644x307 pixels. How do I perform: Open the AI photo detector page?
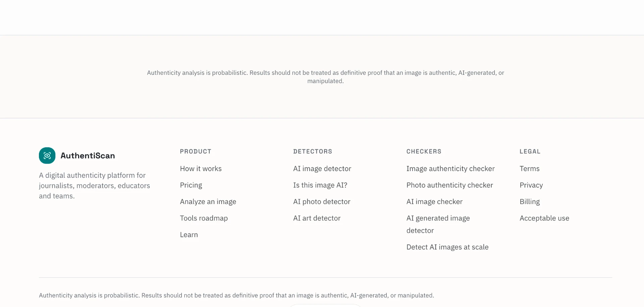tap(322, 202)
